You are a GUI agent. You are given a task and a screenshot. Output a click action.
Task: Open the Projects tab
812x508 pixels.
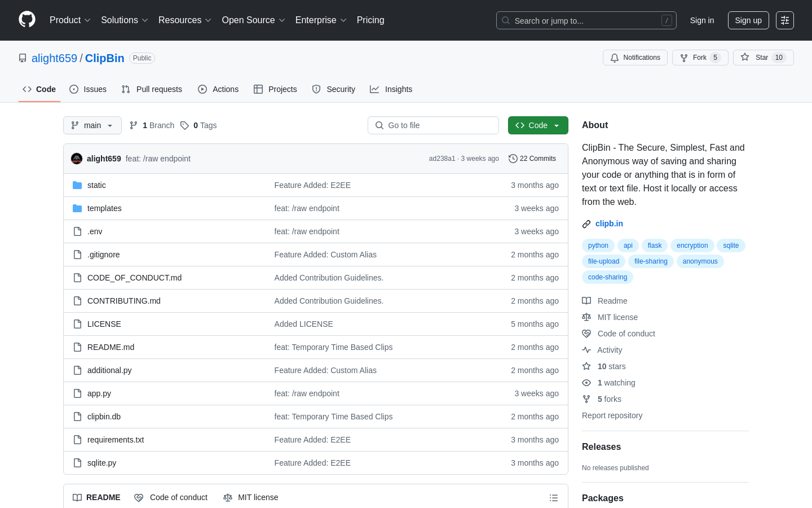coord(275,89)
